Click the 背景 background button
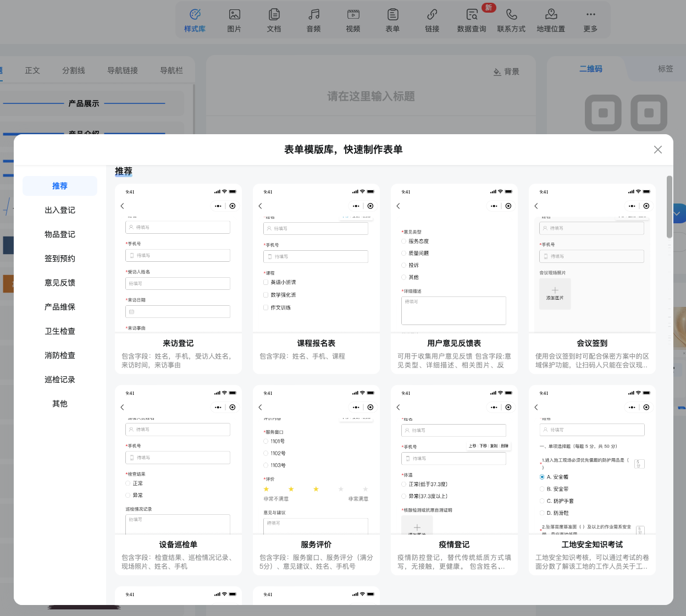This screenshot has width=686, height=616. [506, 71]
